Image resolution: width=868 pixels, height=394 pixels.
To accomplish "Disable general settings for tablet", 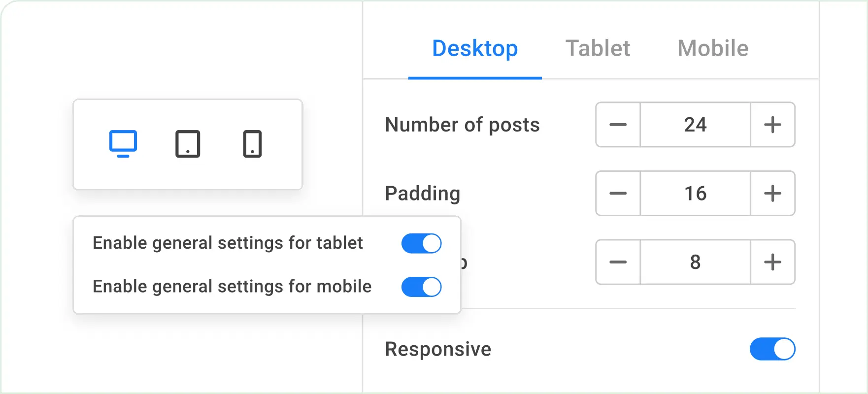I will pyautogui.click(x=421, y=243).
